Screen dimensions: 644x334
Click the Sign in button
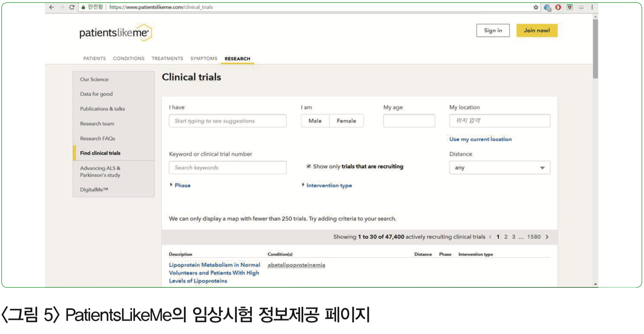click(493, 30)
